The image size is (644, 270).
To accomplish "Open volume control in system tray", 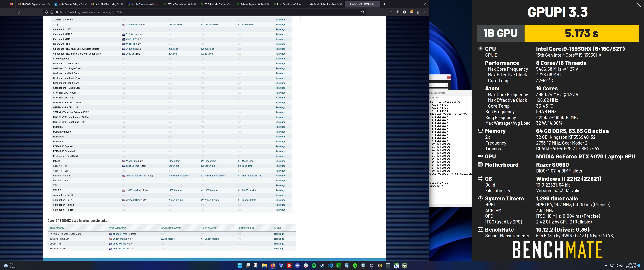I will [x=616, y=265].
